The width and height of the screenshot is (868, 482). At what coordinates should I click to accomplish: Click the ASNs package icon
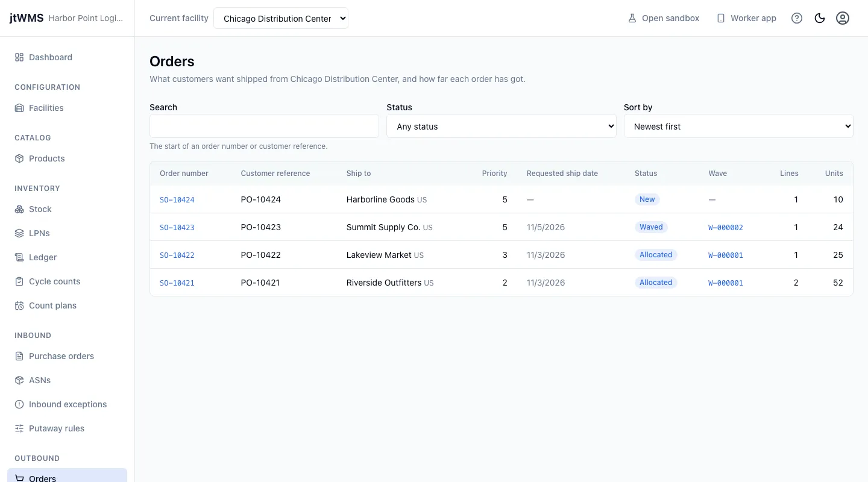point(19,380)
